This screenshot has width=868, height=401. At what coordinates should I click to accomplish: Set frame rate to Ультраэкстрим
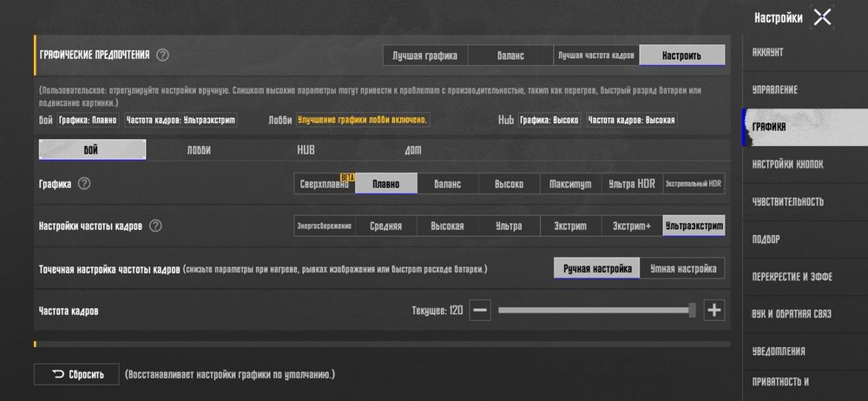[694, 226]
